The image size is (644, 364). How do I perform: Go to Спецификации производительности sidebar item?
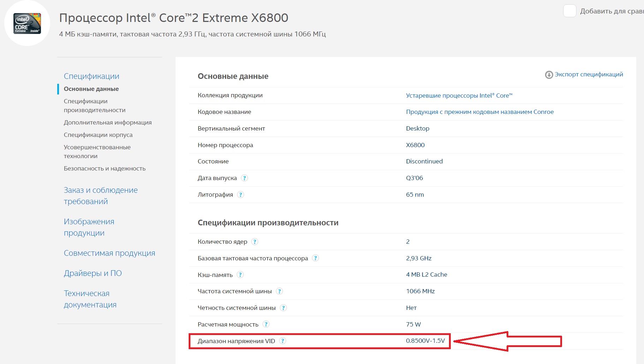(x=95, y=105)
